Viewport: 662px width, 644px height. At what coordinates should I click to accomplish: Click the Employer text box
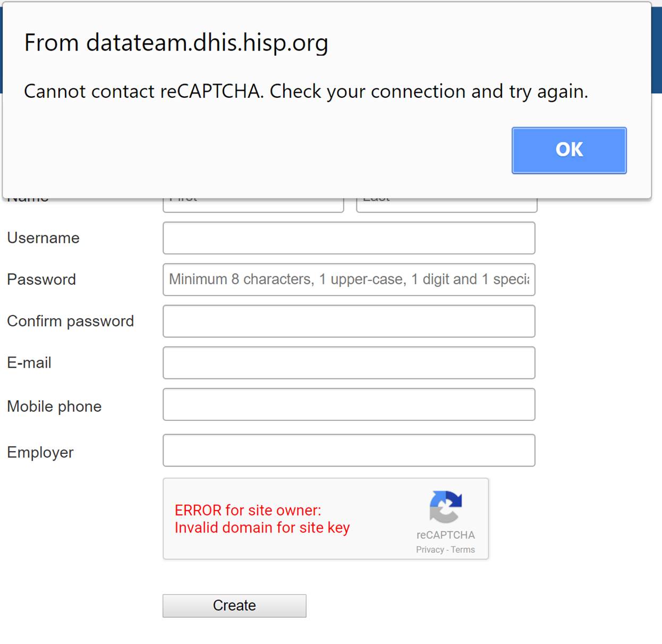[349, 451]
